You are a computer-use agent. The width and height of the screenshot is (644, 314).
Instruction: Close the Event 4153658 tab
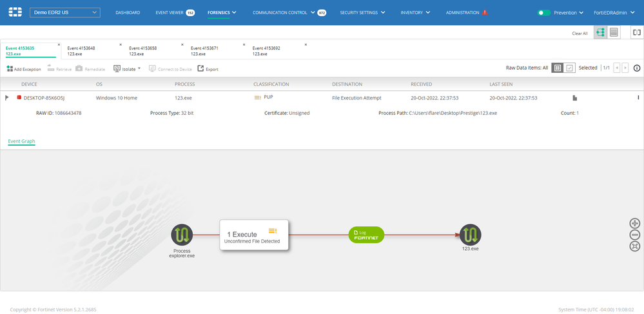(x=182, y=44)
